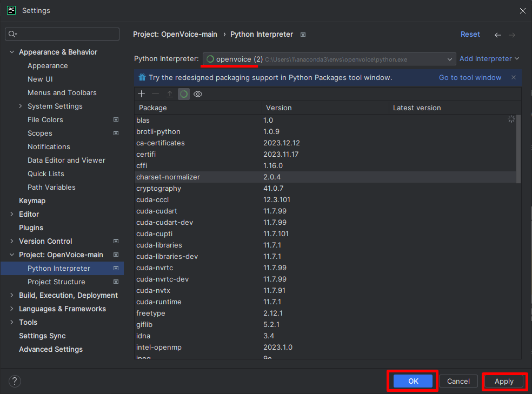
Task: Open Settings Sync page
Action: pos(42,336)
